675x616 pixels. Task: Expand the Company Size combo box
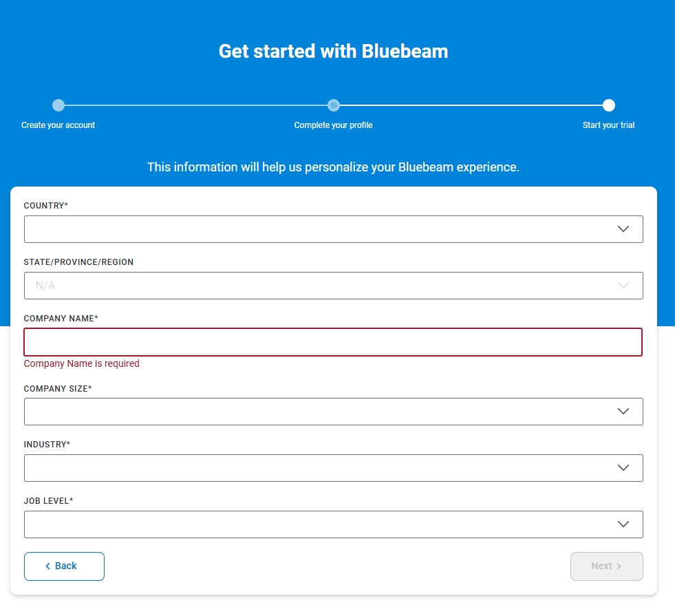pyautogui.click(x=323, y=412)
